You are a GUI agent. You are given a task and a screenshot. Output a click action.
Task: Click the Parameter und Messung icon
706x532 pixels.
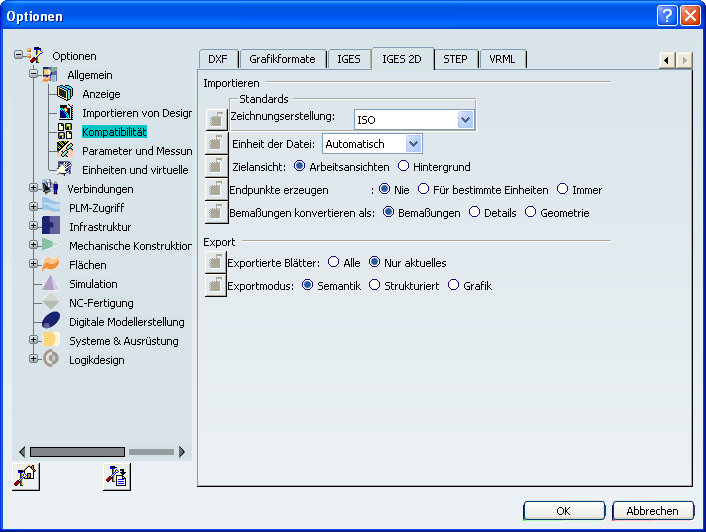coord(65,151)
